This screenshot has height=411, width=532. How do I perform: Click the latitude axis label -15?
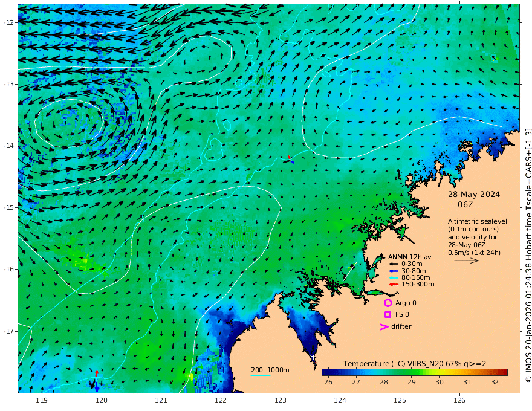coord(9,207)
